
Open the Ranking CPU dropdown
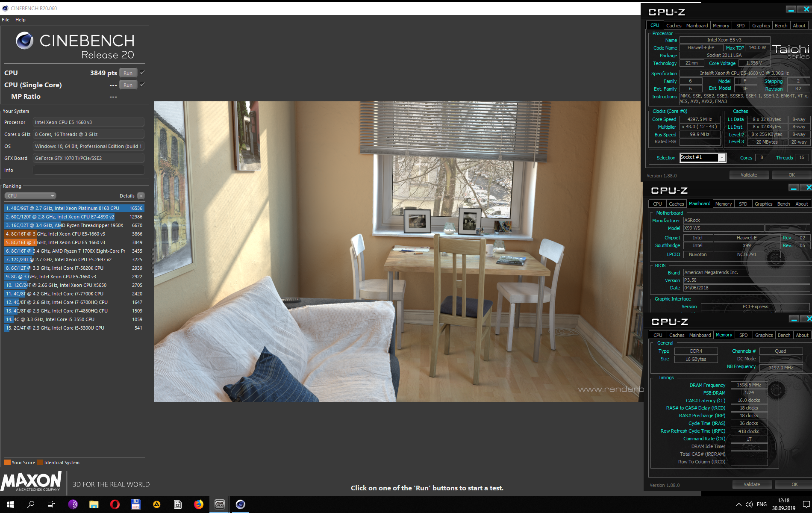click(x=30, y=196)
